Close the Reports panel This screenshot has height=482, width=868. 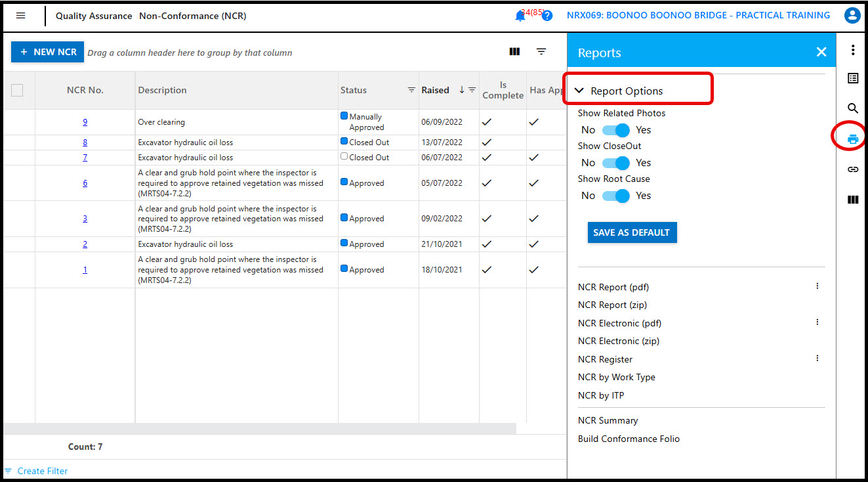click(x=821, y=52)
